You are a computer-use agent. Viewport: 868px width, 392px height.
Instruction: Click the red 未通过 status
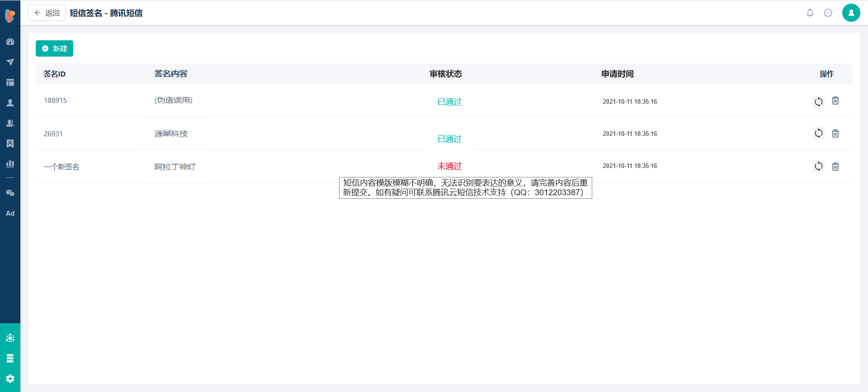click(x=449, y=166)
